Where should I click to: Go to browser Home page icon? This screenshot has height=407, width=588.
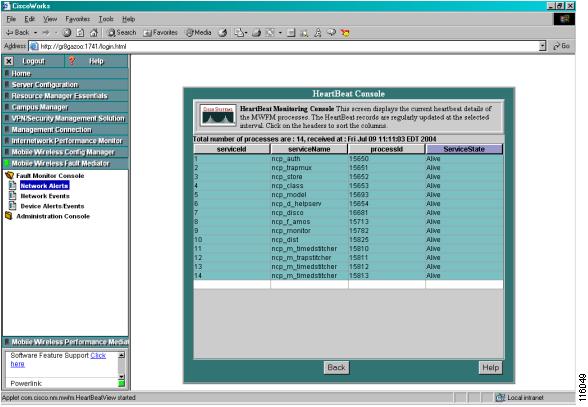[x=94, y=33]
